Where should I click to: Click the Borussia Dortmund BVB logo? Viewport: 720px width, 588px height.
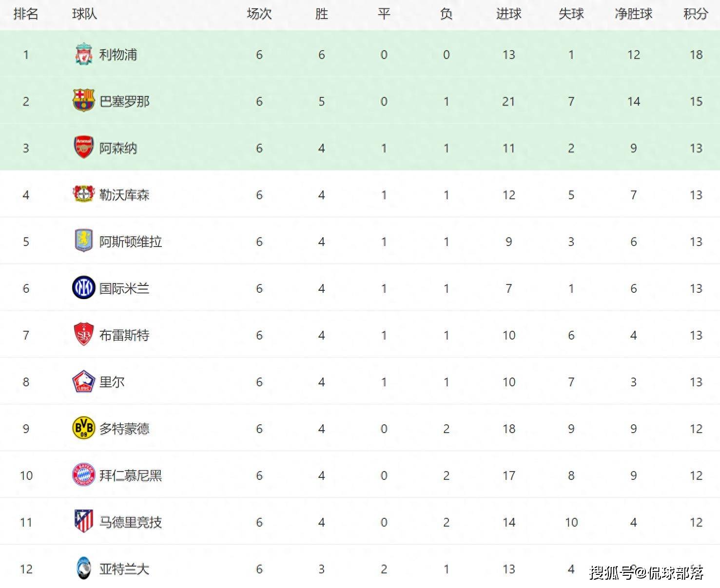point(83,428)
